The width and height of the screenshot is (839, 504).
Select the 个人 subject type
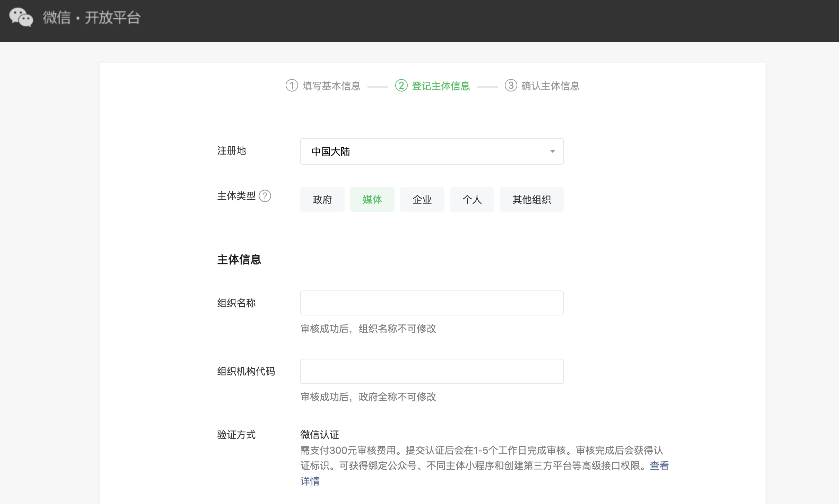472,200
